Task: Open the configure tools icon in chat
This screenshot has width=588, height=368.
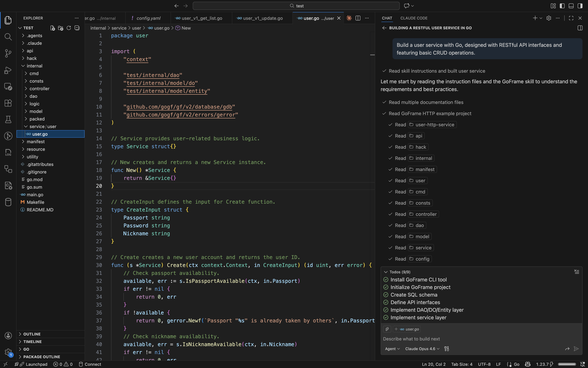Action: pyautogui.click(x=447, y=349)
